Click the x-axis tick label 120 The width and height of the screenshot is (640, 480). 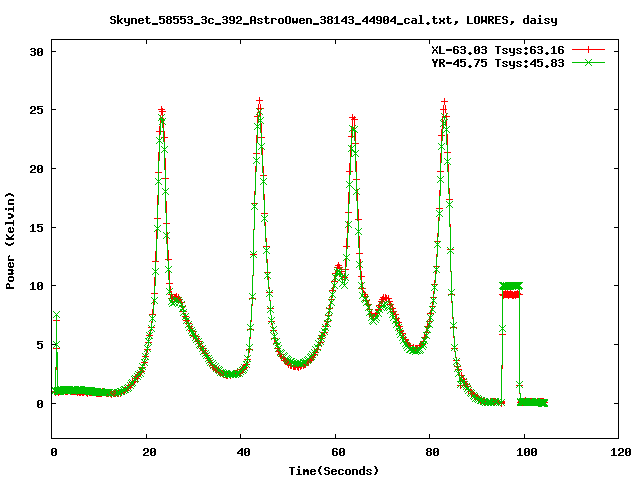click(621, 452)
